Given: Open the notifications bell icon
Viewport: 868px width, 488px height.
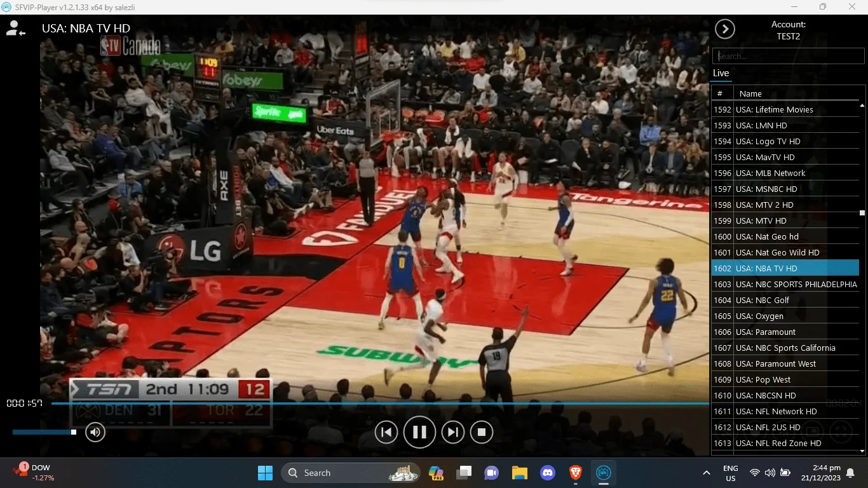Looking at the screenshot, I should pos(851,473).
